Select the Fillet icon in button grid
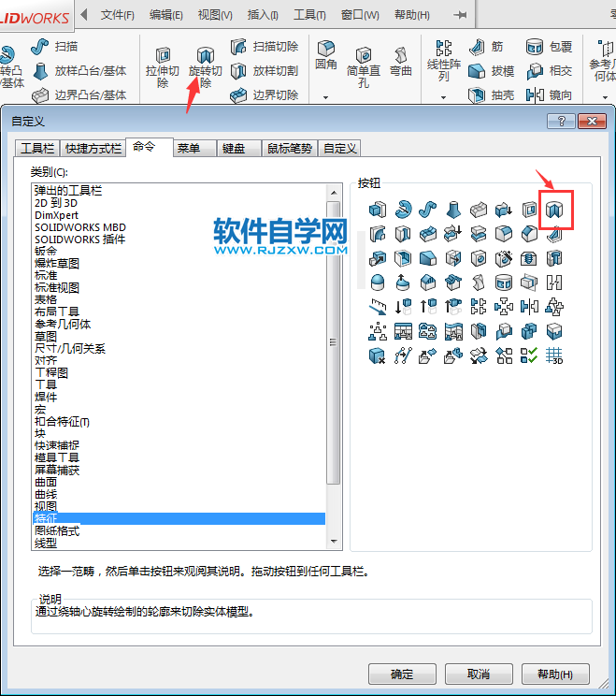 point(504,234)
